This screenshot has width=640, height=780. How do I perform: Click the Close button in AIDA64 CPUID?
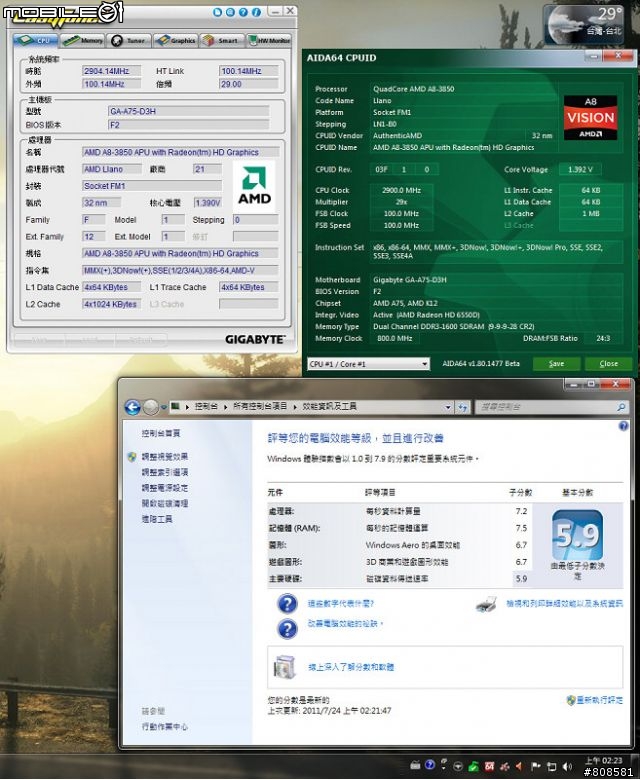609,364
